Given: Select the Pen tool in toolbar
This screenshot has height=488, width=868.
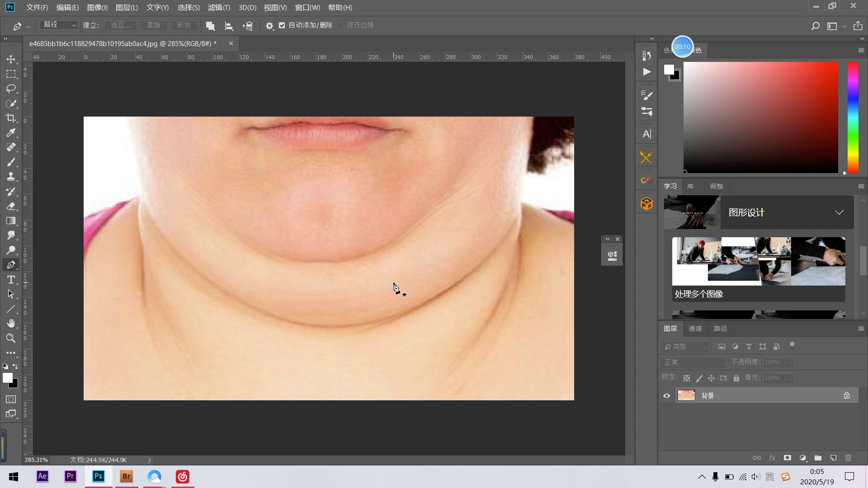Looking at the screenshot, I should pos(11,265).
